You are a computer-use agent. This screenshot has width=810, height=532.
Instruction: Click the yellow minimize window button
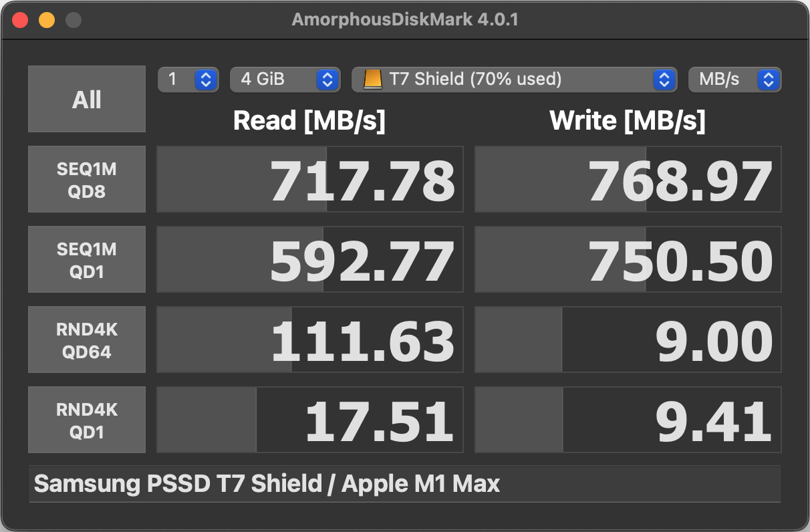pos(47,20)
